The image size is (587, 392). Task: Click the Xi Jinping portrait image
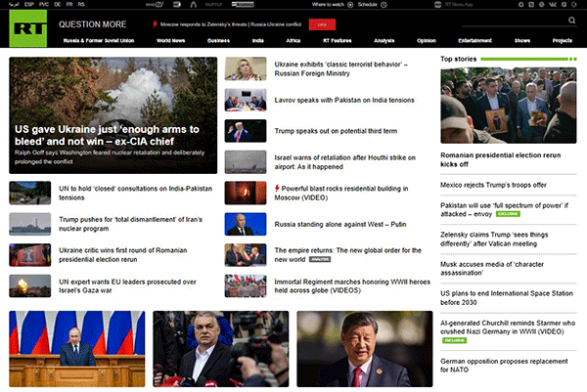coord(365,349)
